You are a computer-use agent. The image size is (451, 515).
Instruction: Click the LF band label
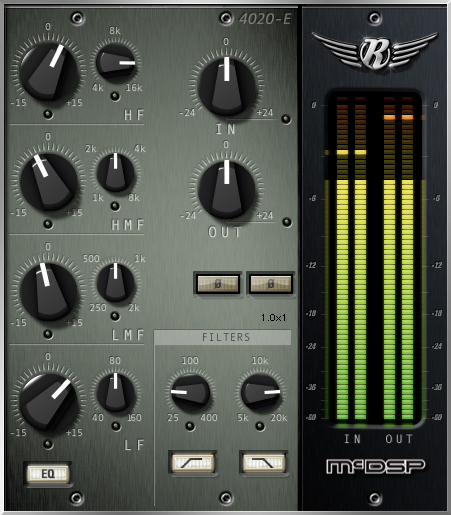pyautogui.click(x=134, y=445)
